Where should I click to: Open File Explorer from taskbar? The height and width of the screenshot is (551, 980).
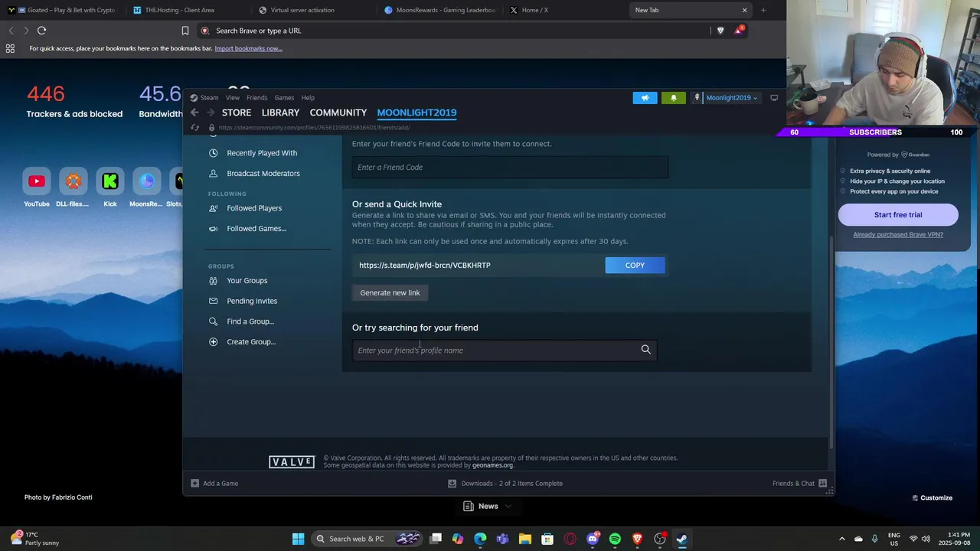click(x=525, y=539)
